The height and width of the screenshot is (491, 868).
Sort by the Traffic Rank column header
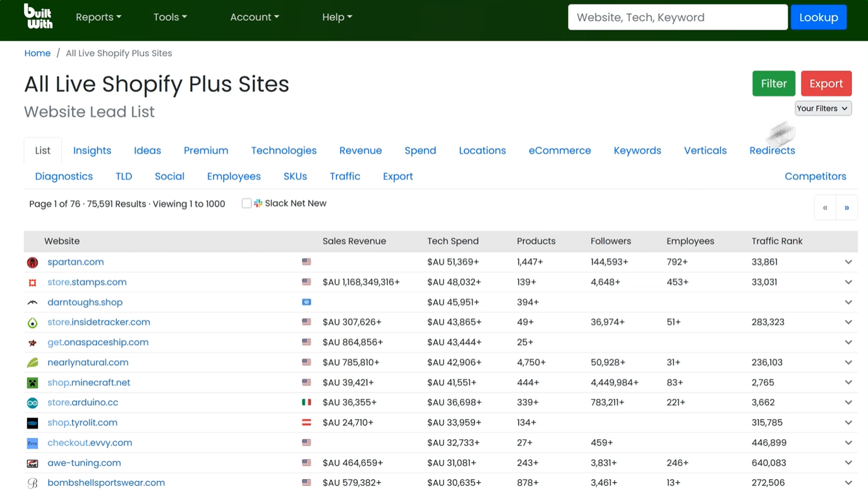(777, 241)
